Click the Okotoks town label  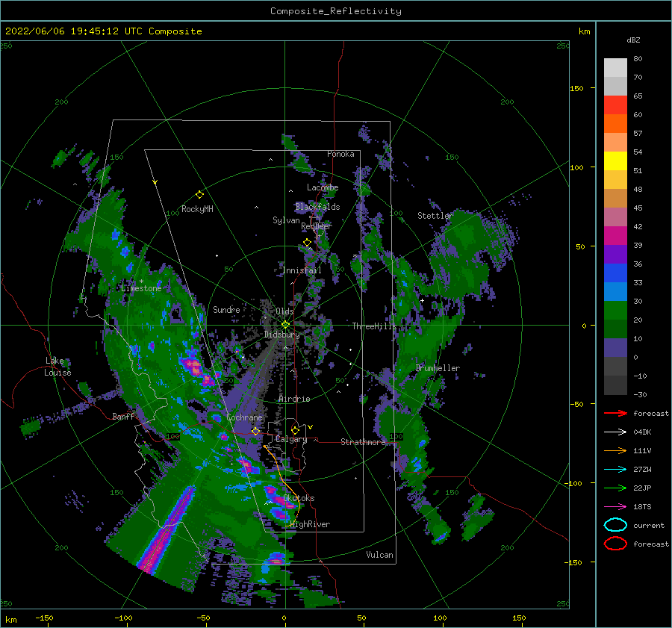(299, 498)
